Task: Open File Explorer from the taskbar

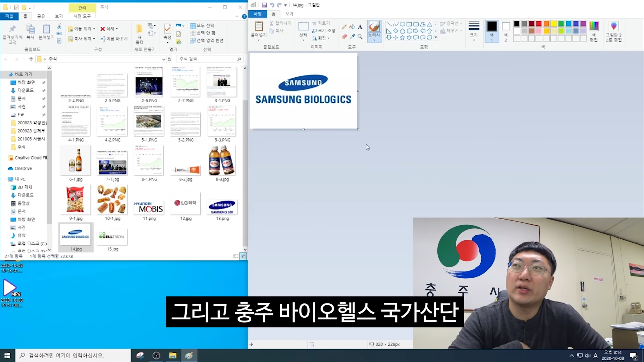Action: point(173,355)
